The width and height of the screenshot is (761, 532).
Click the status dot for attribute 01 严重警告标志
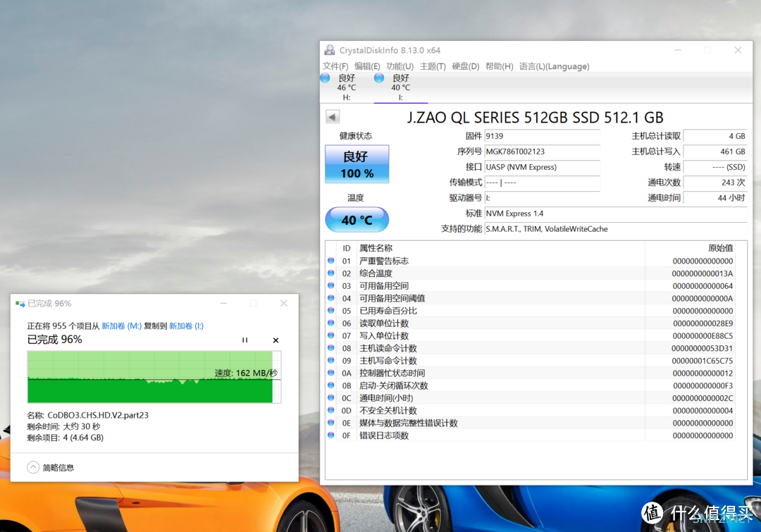tap(331, 261)
